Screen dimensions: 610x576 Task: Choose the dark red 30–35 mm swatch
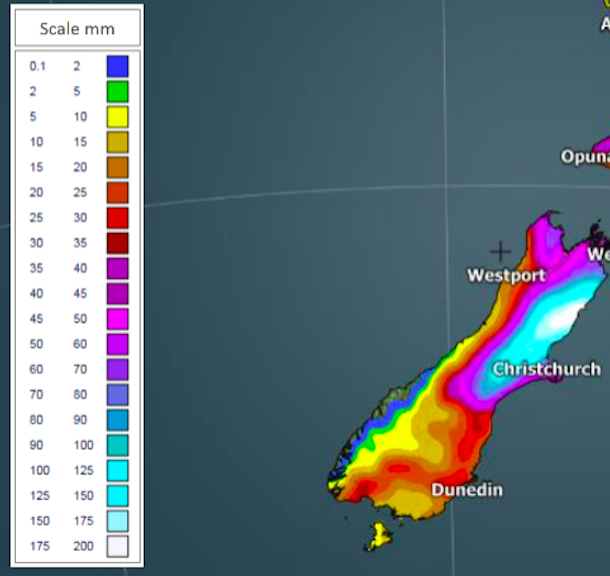[x=117, y=243]
